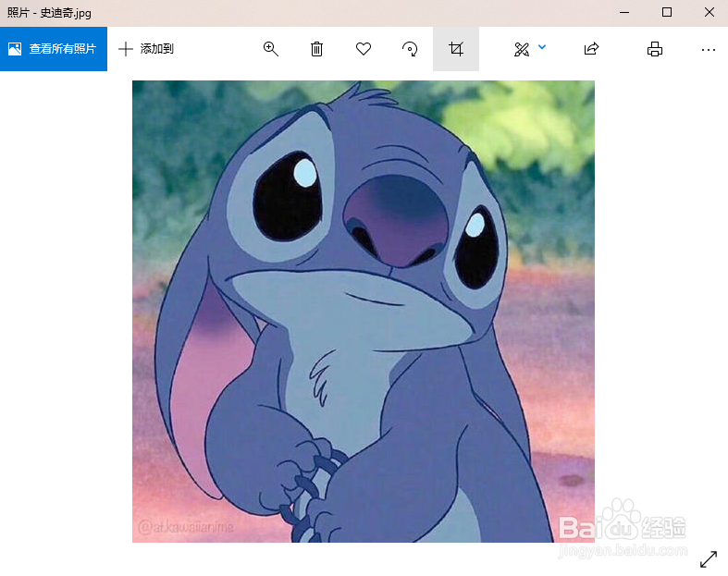Open the 查看所有照片 gallery button
The image size is (728, 576).
tap(54, 49)
